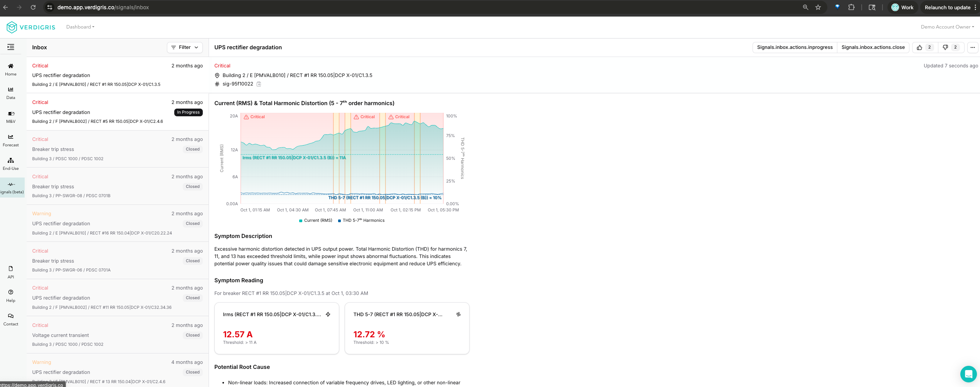Open the Help sidebar icon

[x=11, y=296]
